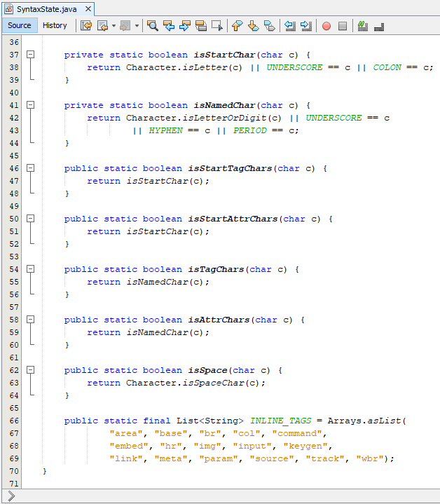Image resolution: width=440 pixels, height=504 pixels.
Task: Click the HYPHEN constant on line 43
Action: point(165,130)
